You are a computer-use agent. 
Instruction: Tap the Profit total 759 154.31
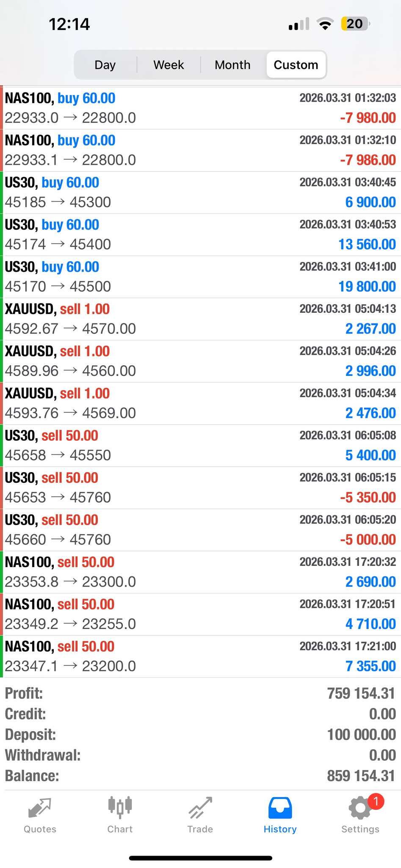[x=361, y=694]
